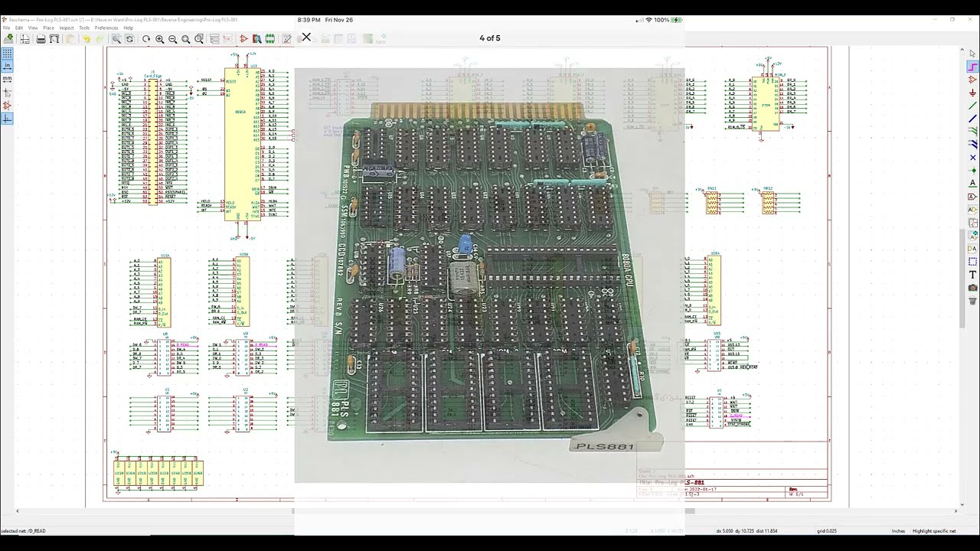Select the global label tool
This screenshot has width=980, height=551.
[972, 197]
